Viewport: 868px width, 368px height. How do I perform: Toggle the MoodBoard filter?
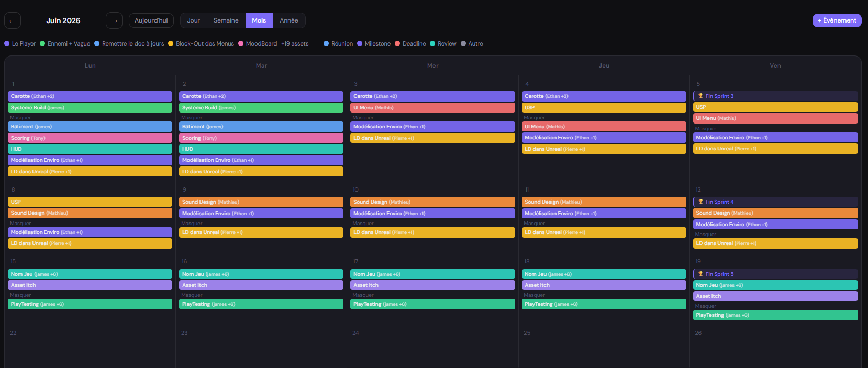(258, 43)
